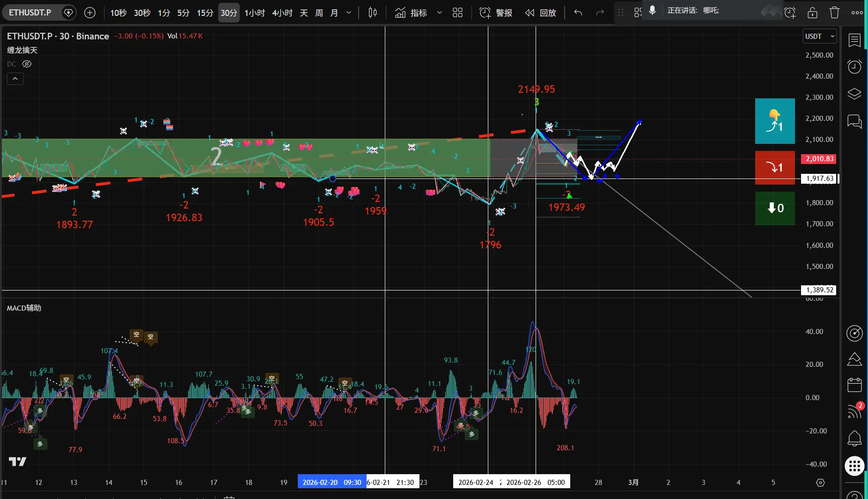868x499 pixels.
Task: Select the weekly 周 timeframe
Action: 319,13
